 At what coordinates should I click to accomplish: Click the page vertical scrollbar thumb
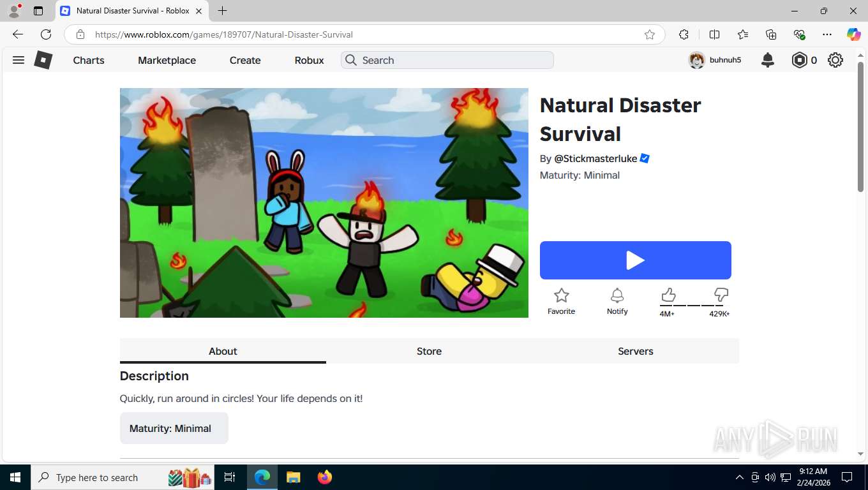[x=861, y=126]
